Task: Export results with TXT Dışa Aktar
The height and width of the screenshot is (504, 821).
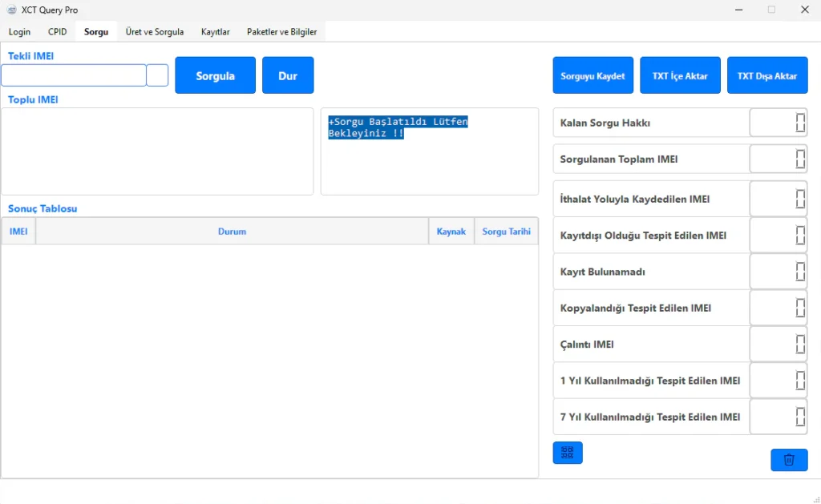Action: tap(767, 75)
